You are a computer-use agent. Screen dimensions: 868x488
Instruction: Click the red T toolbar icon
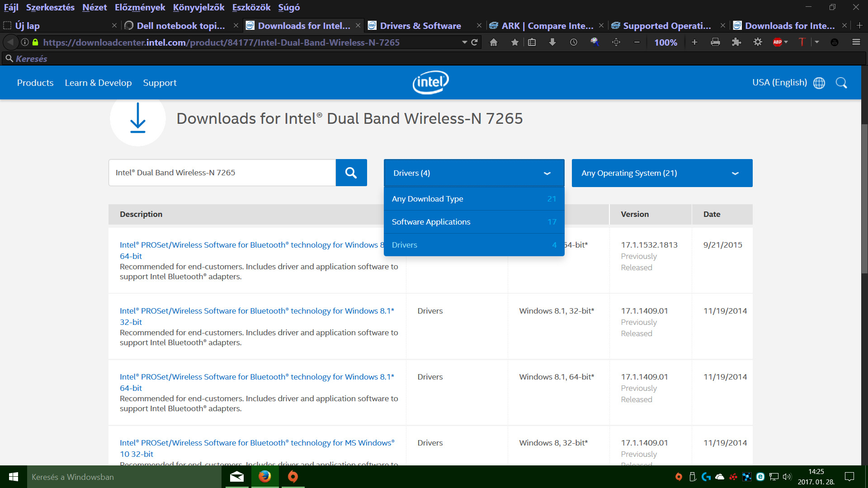(802, 42)
